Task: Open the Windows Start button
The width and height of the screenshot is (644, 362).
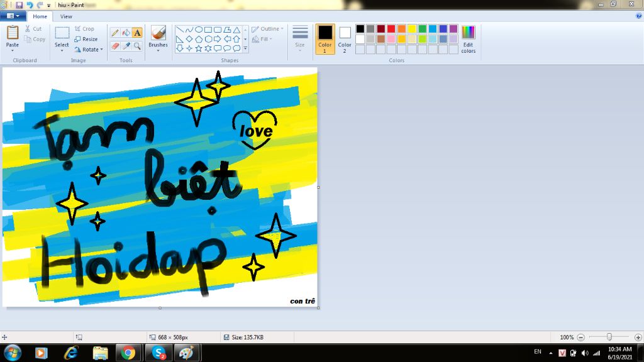Action: [x=13, y=353]
